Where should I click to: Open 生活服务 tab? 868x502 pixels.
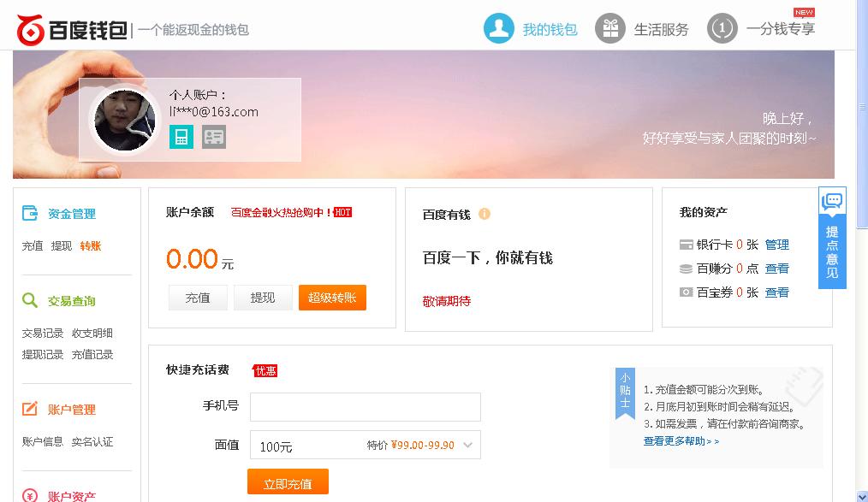point(661,29)
